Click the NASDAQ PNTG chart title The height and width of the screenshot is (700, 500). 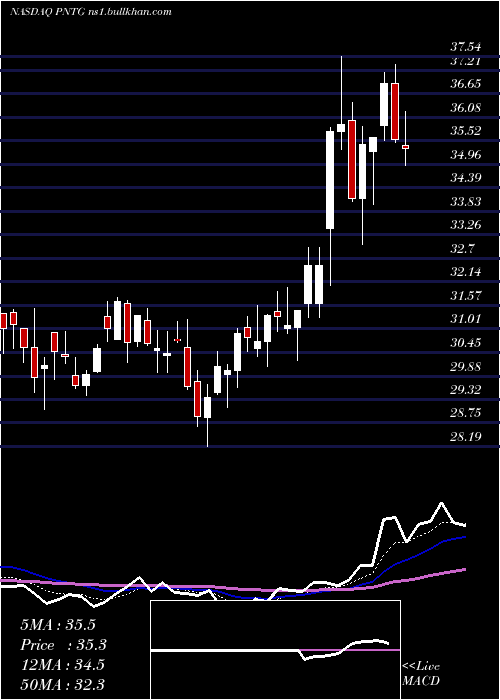click(91, 12)
